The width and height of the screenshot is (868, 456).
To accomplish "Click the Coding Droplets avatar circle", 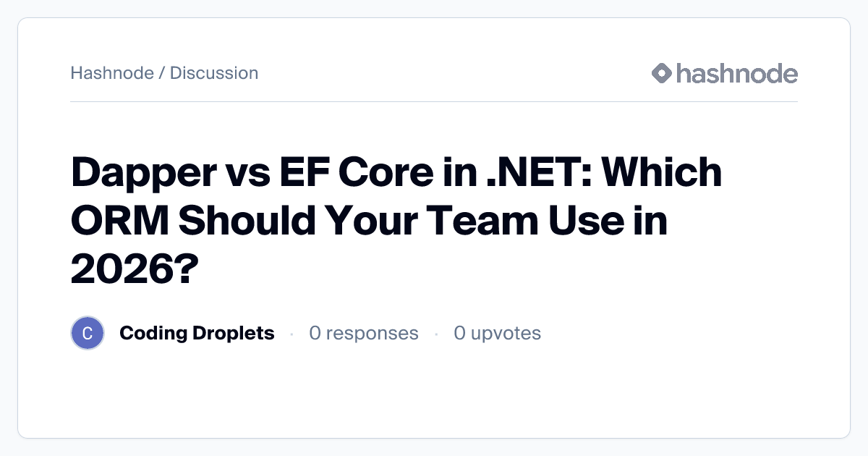I will [x=88, y=333].
